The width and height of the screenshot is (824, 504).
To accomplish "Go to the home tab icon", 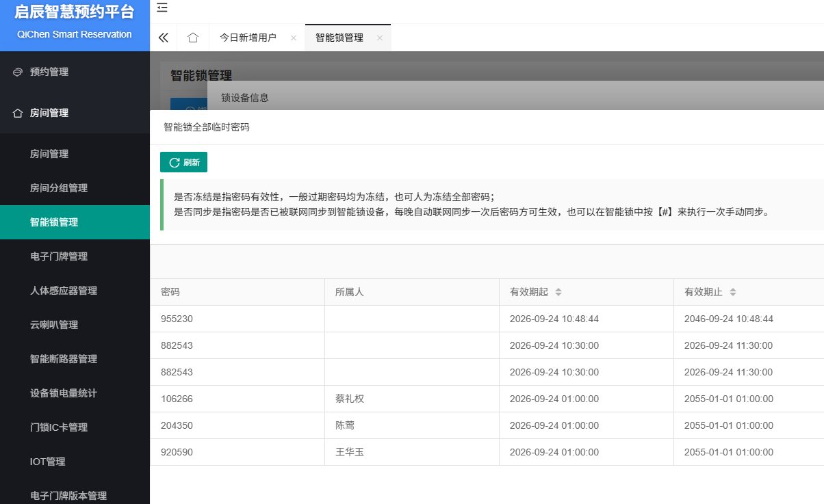I will point(193,38).
